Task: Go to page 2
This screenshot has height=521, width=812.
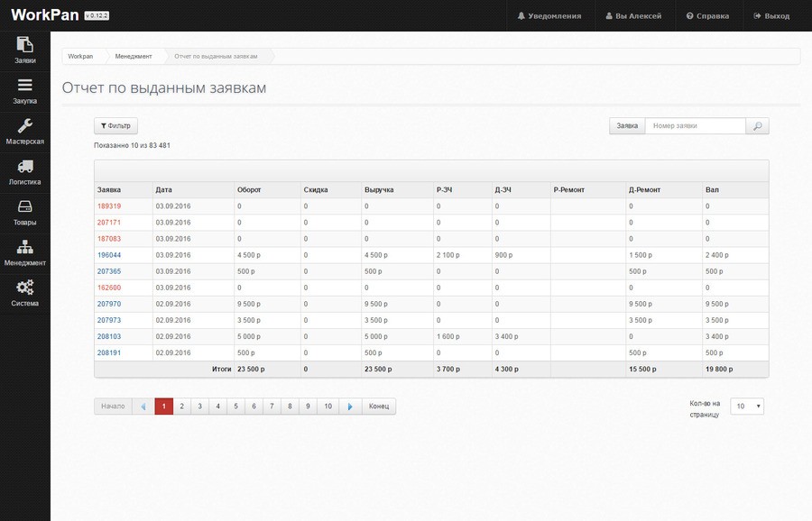Action: tap(181, 407)
